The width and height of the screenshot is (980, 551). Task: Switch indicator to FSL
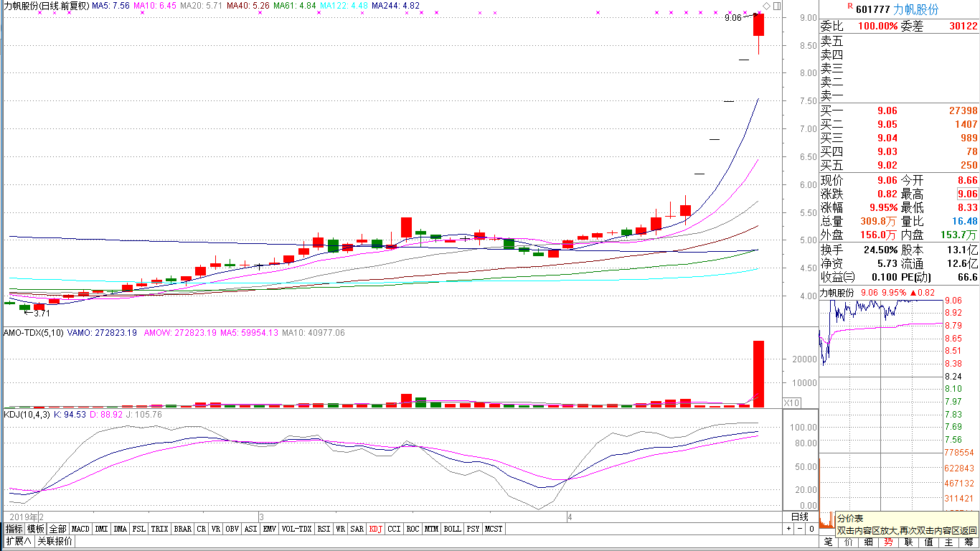138,529
